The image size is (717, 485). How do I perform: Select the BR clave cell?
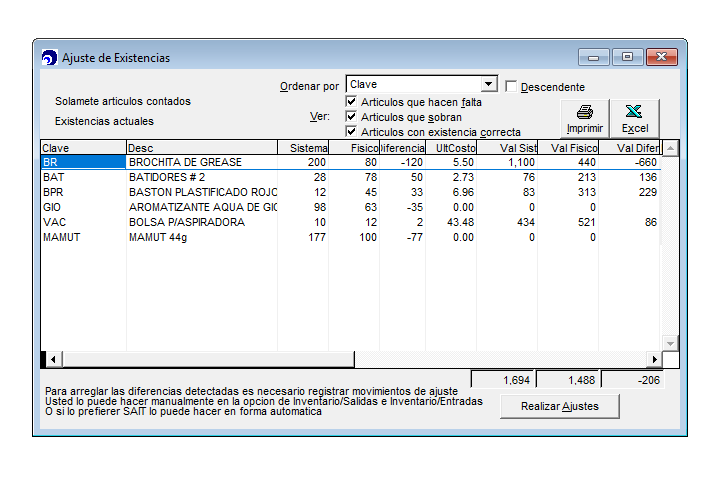(x=83, y=162)
